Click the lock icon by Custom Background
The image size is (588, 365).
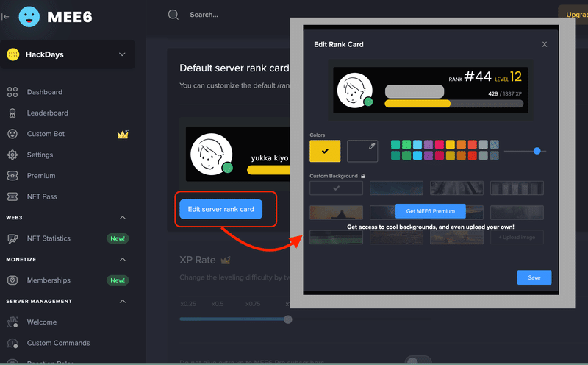pyautogui.click(x=362, y=176)
